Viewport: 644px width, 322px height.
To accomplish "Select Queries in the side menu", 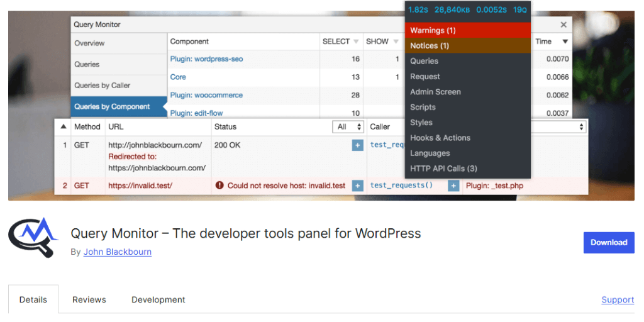I will tap(119, 65).
